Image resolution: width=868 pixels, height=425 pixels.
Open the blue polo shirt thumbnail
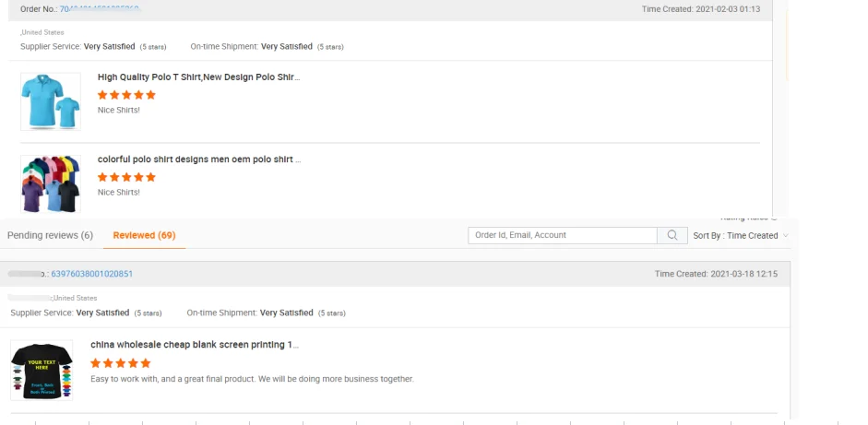51,101
